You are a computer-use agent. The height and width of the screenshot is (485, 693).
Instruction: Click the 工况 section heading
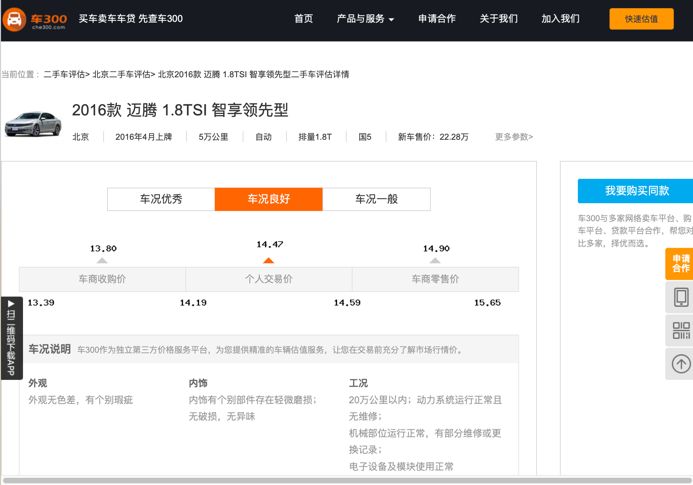click(358, 383)
